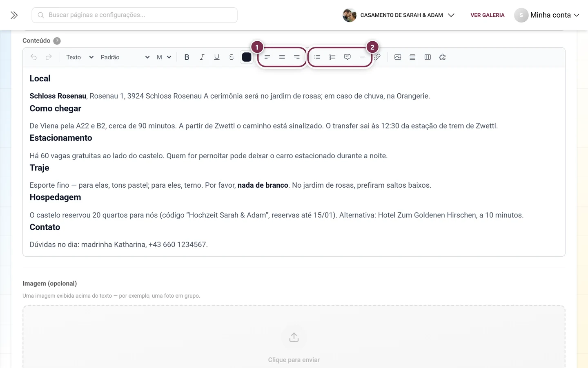Click the page and settings search field
Image resolution: width=588 pixels, height=368 pixels.
coord(135,15)
